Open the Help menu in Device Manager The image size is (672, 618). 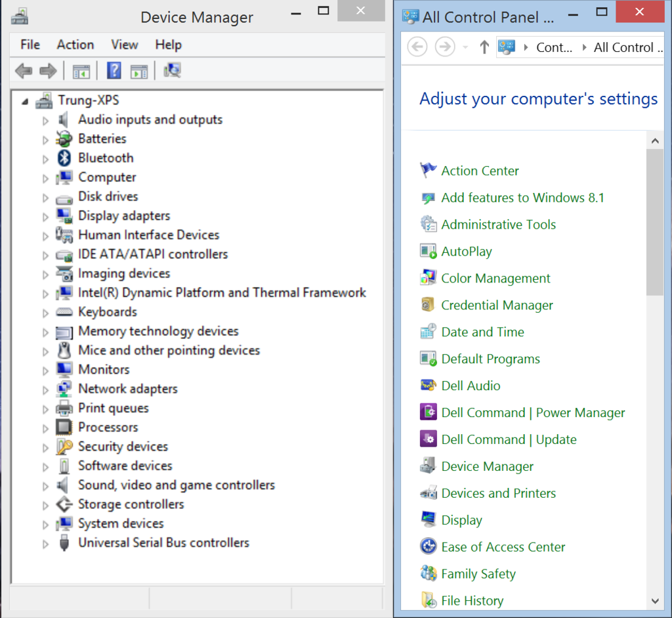point(169,45)
